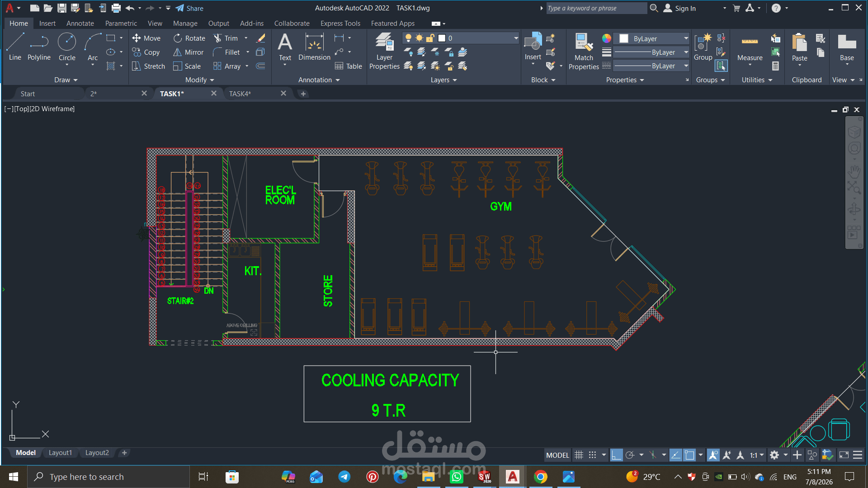
Task: Choose the Arc tool
Action: pos(93,47)
